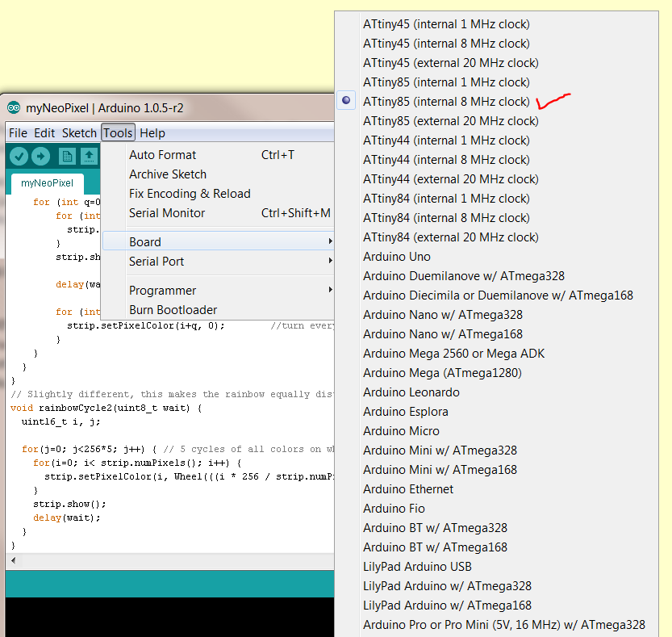This screenshot has width=672, height=637.
Task: Select ATtiny44 (internal 8 MHz clock)
Action: (x=446, y=160)
